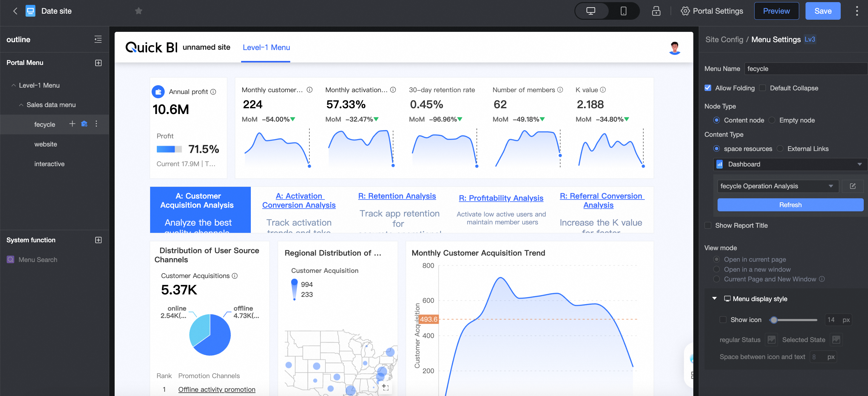868x396 pixels.
Task: Open the Dashboard resource type dropdown
Action: click(x=789, y=164)
